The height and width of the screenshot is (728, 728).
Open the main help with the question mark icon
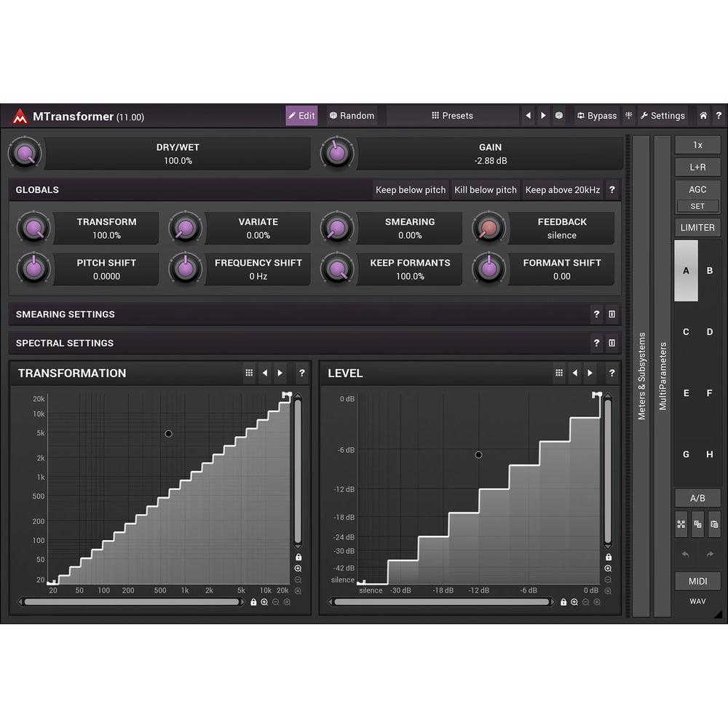coord(719,115)
